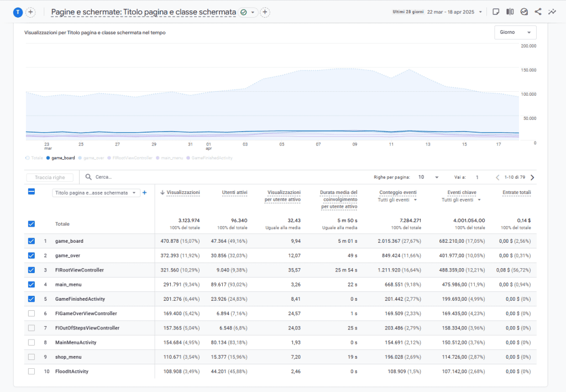Click the green verified check icon beside title
This screenshot has width=566, height=392.
point(244,12)
